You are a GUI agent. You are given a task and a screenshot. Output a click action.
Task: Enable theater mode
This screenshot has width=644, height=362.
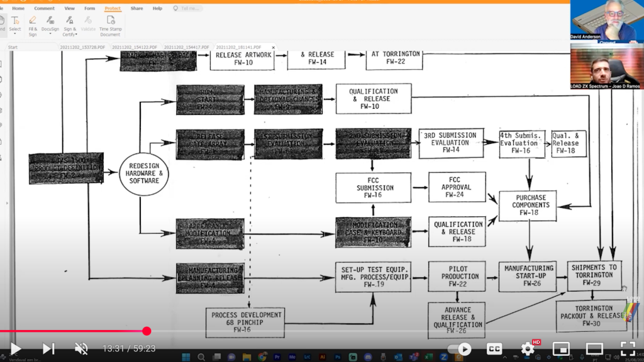coord(594,349)
